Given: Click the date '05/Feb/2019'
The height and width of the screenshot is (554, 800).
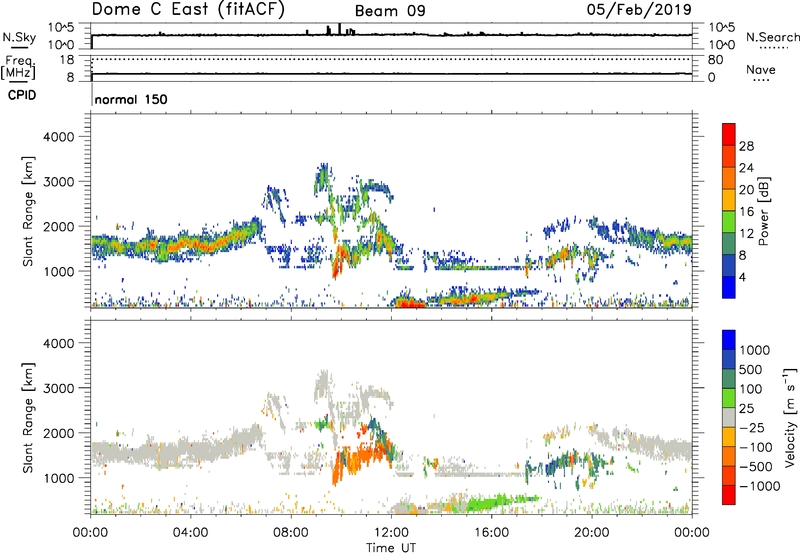Looking at the screenshot, I should (639, 9).
